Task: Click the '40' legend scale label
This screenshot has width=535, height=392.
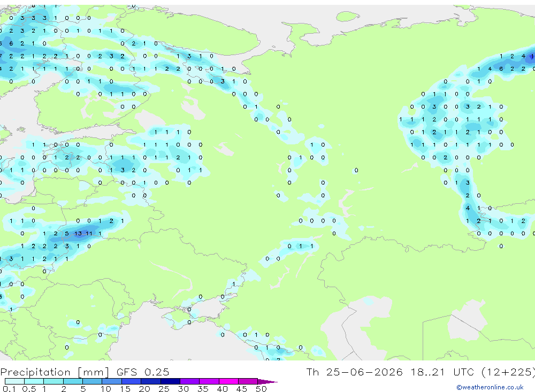Action: click(222, 389)
